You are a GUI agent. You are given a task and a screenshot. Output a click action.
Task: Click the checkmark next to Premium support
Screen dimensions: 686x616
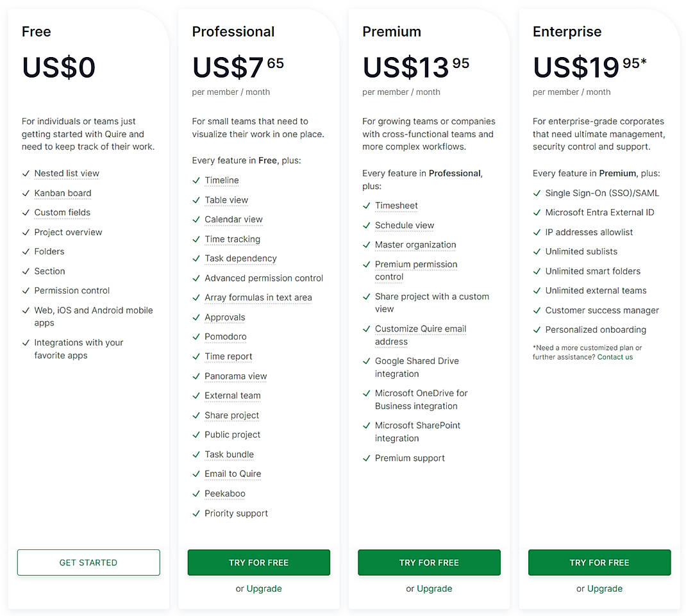pyautogui.click(x=366, y=458)
